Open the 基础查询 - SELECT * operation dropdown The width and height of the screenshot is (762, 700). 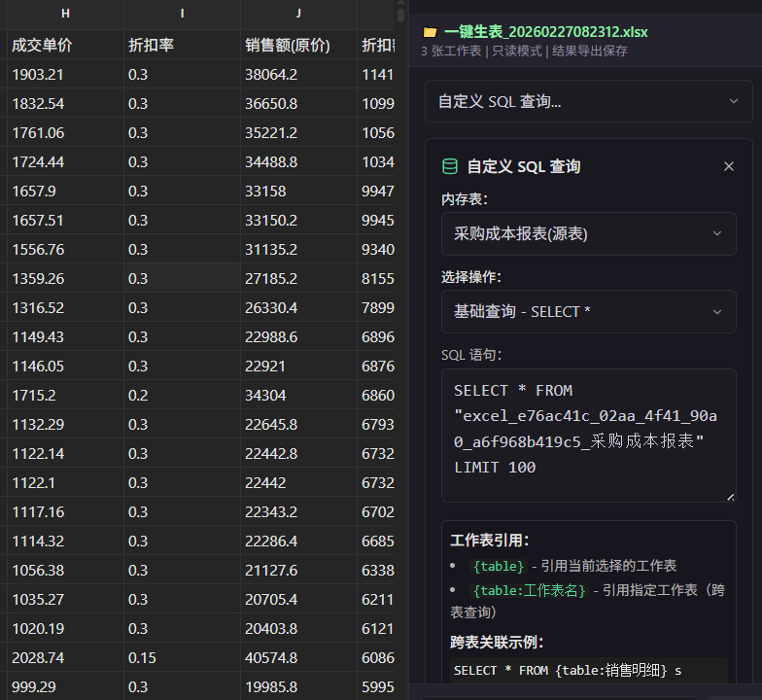pos(589,311)
